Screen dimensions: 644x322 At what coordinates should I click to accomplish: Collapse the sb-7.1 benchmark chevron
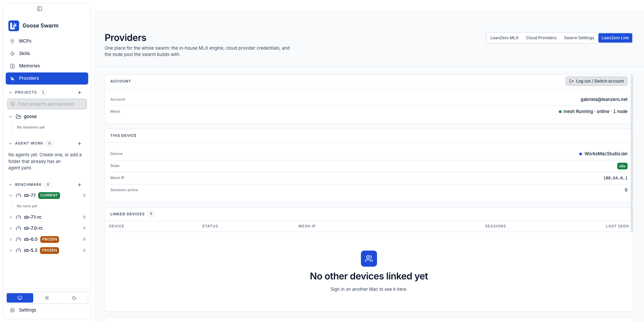(11, 196)
